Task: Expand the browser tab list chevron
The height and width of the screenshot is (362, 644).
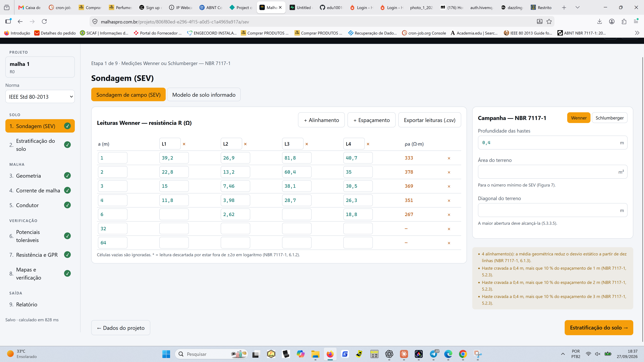Action: [x=577, y=8]
